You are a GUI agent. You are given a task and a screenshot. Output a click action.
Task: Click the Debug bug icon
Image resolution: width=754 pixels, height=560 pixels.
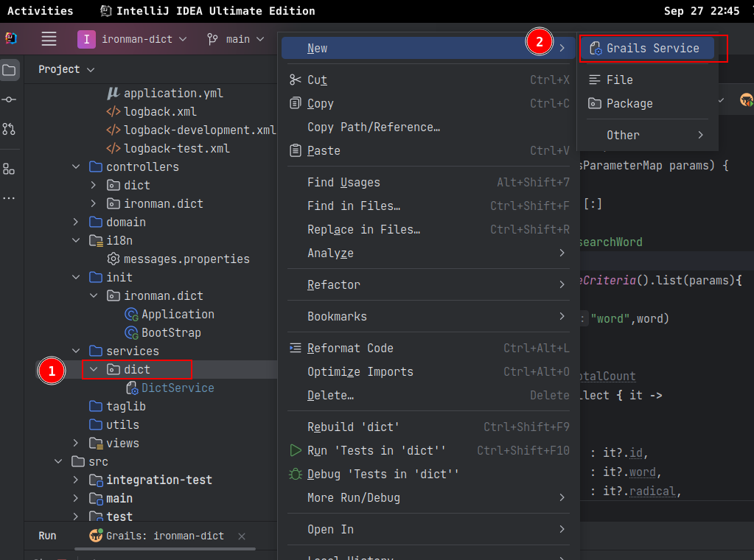click(296, 474)
